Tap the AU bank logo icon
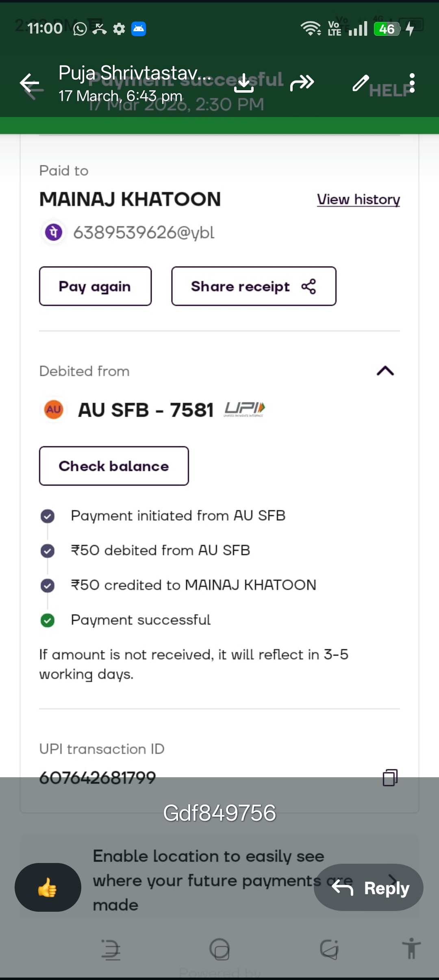The height and width of the screenshot is (980, 439). pos(54,410)
